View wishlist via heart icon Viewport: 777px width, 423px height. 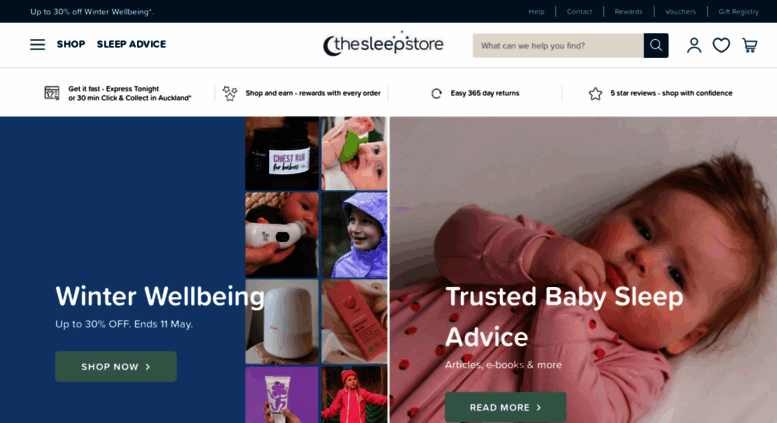[721, 46]
